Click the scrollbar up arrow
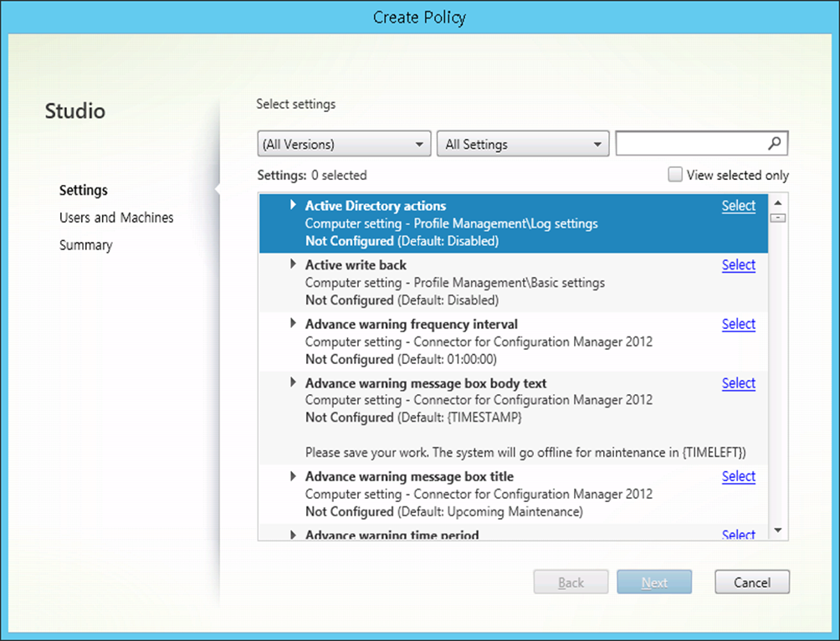The width and height of the screenshot is (840, 641). click(778, 203)
